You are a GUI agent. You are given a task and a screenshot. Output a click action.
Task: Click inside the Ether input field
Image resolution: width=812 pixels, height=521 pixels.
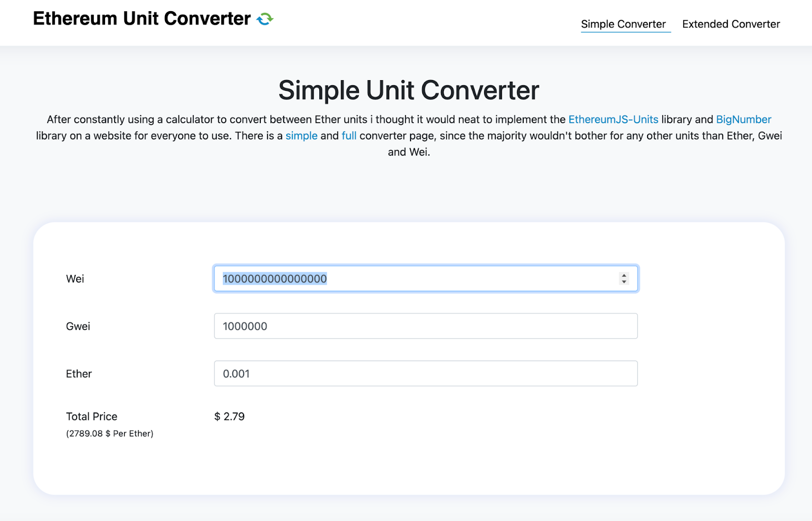[x=425, y=373]
